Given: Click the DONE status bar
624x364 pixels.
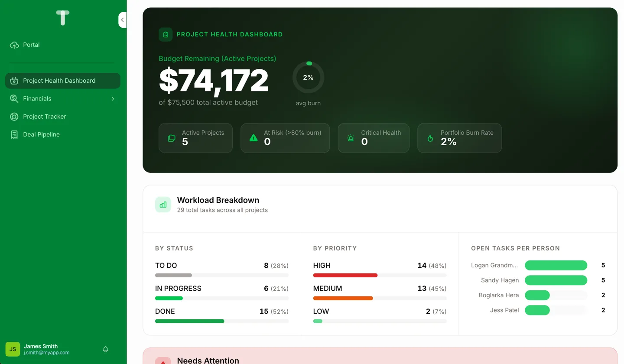Looking at the screenshot, I should pos(222,321).
